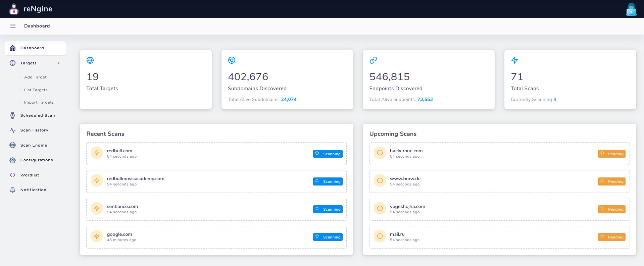Collapse the Targets submenu chevron
This screenshot has height=266, width=644.
tap(59, 63)
